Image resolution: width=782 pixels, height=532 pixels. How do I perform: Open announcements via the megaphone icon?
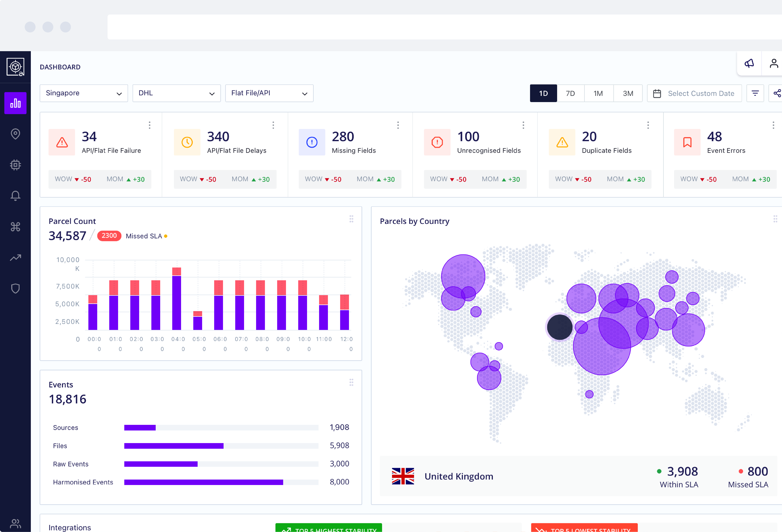click(749, 63)
